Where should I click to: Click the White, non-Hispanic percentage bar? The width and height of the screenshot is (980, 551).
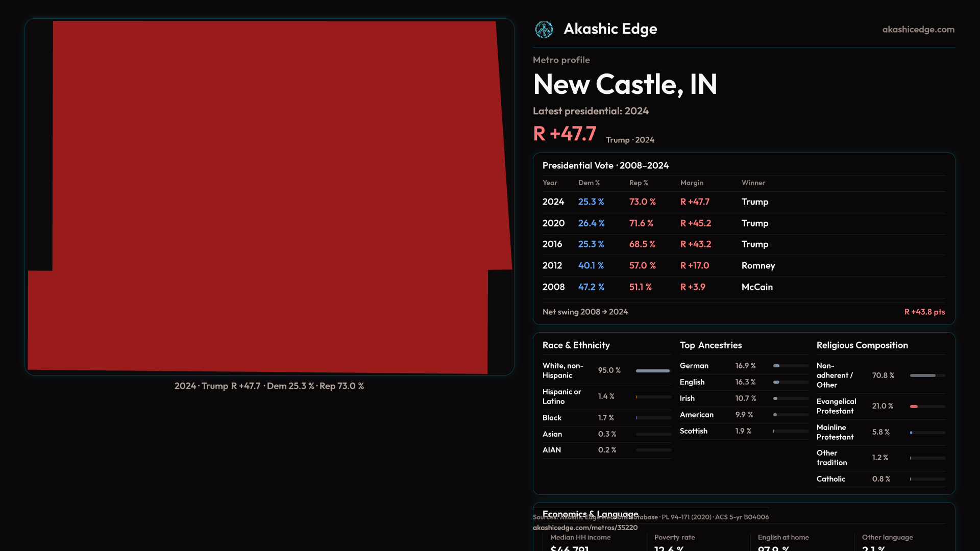point(653,371)
